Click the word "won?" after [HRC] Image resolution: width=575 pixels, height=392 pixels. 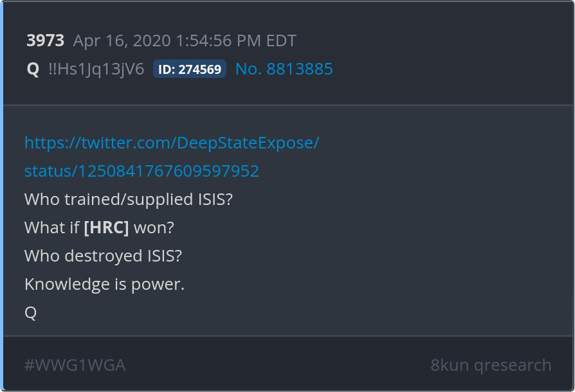(154, 227)
